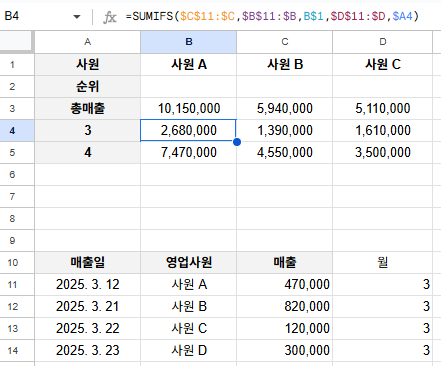Select the cell with 4,550,000

285,152
